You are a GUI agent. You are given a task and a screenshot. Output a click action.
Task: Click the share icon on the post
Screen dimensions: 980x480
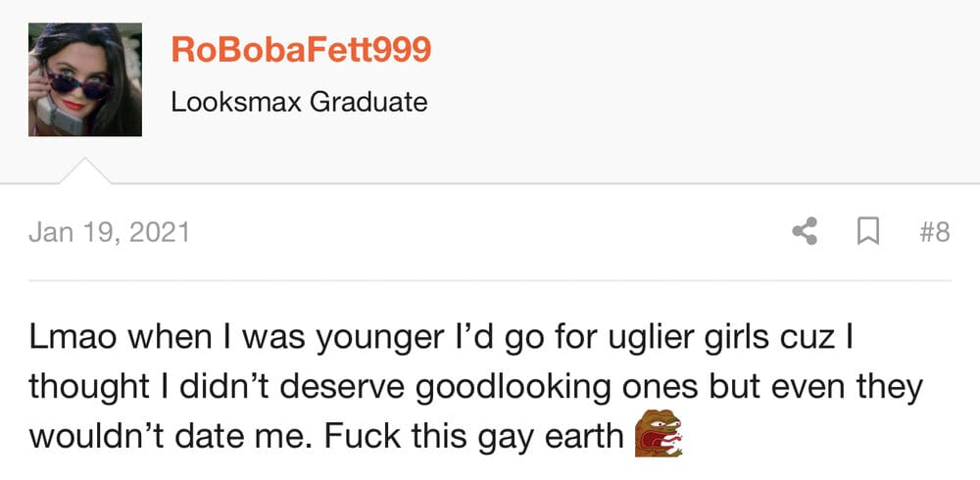tap(805, 232)
